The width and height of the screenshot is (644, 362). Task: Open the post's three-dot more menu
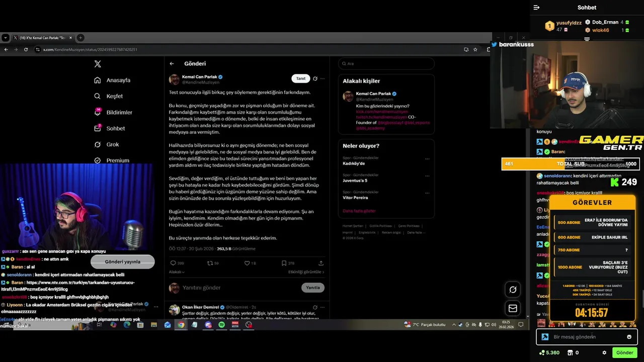tap(323, 78)
